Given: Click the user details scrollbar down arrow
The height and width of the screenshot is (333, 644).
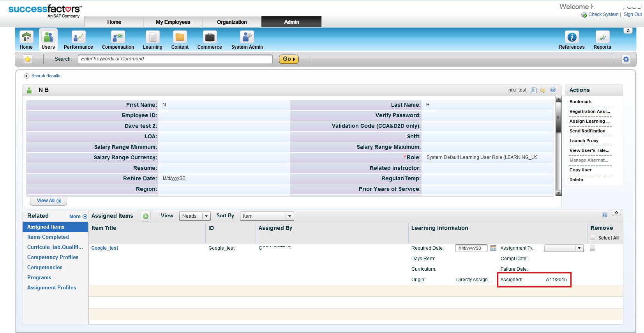Looking at the screenshot, I should 558,193.
